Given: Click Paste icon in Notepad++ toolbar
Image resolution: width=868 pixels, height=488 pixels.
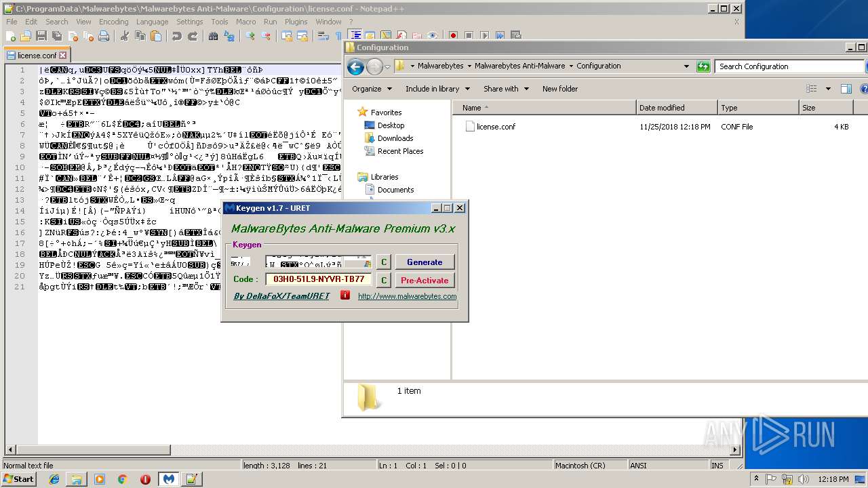Looking at the screenshot, I should tap(156, 36).
